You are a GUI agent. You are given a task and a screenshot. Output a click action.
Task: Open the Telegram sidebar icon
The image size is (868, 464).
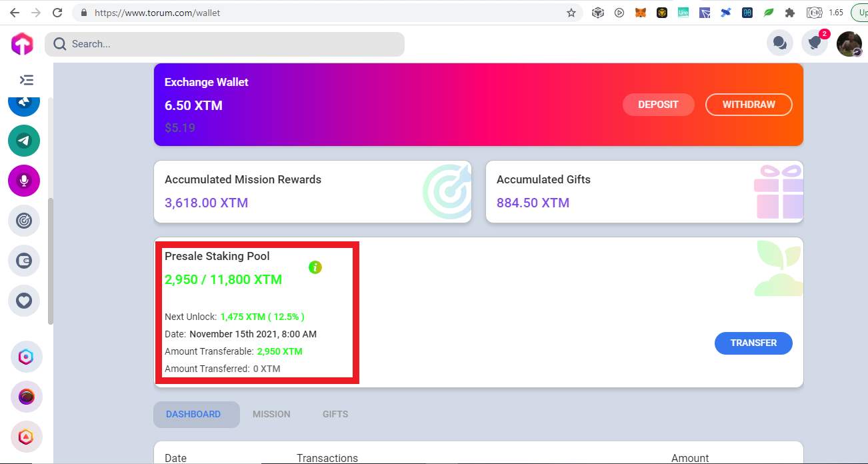pyautogui.click(x=24, y=141)
